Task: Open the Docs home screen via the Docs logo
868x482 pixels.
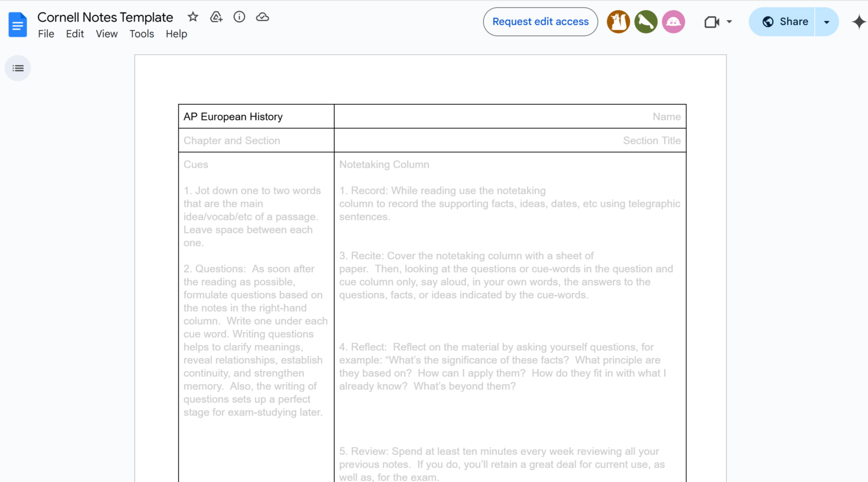Action: coord(18,24)
